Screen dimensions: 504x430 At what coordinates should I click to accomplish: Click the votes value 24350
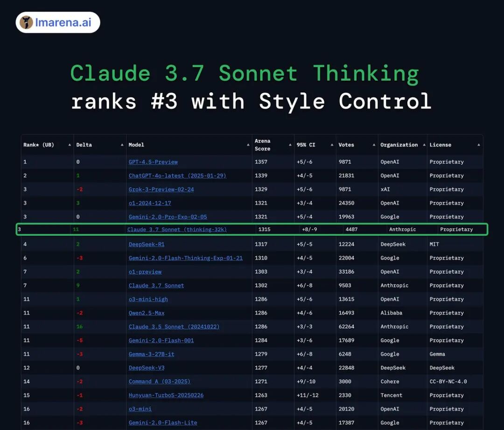click(x=346, y=203)
